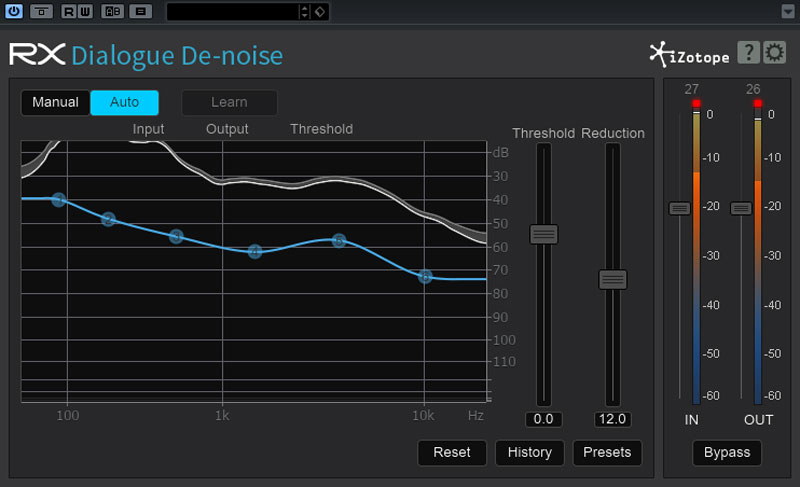
Task: Click the Threshold legend label above graph
Action: coord(321,129)
